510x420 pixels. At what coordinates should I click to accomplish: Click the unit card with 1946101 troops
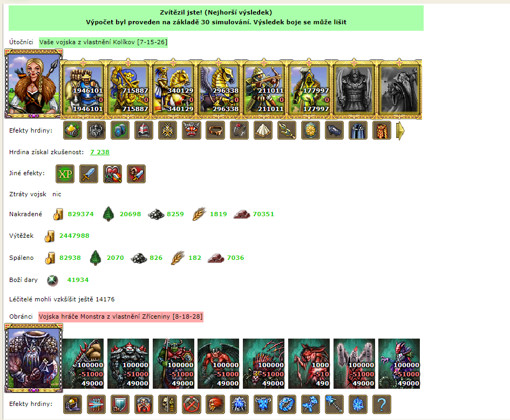pos(83,88)
